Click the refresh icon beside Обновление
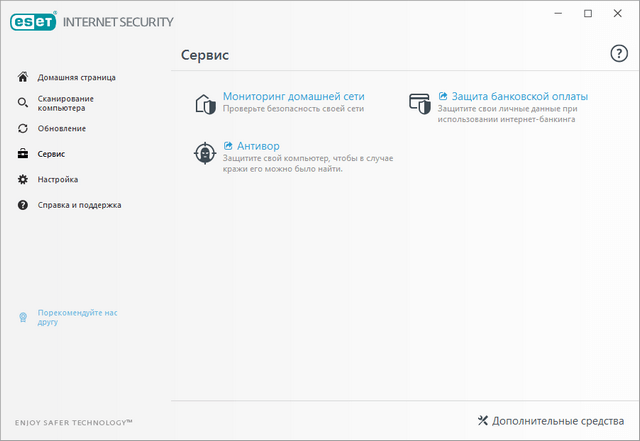 (23, 129)
